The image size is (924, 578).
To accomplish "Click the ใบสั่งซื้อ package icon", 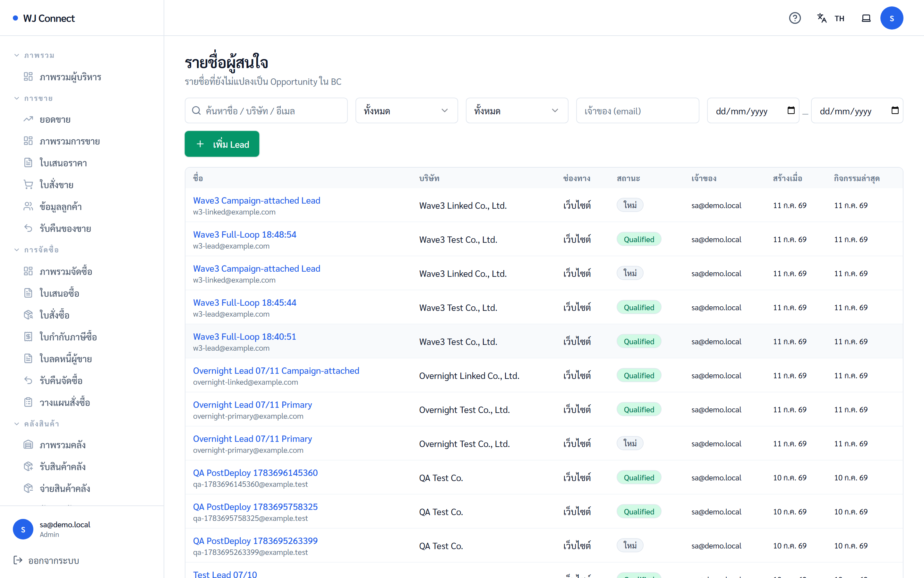I will 28,315.
